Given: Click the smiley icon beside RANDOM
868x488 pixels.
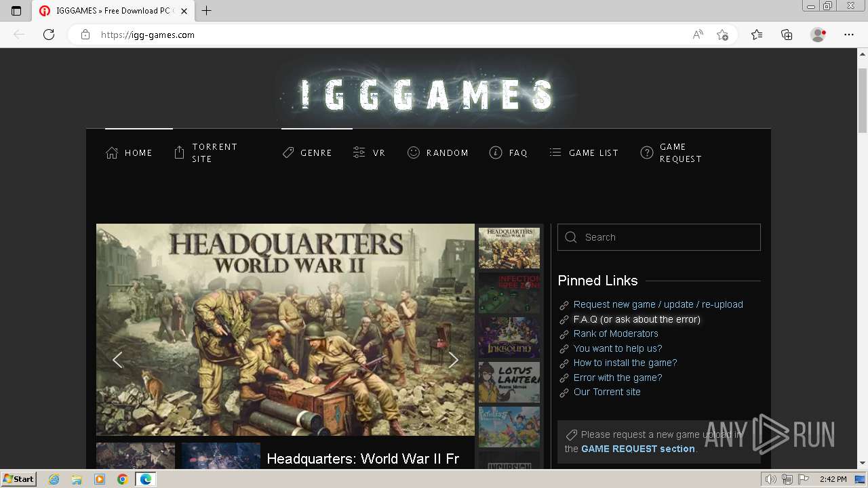Looking at the screenshot, I should [414, 153].
